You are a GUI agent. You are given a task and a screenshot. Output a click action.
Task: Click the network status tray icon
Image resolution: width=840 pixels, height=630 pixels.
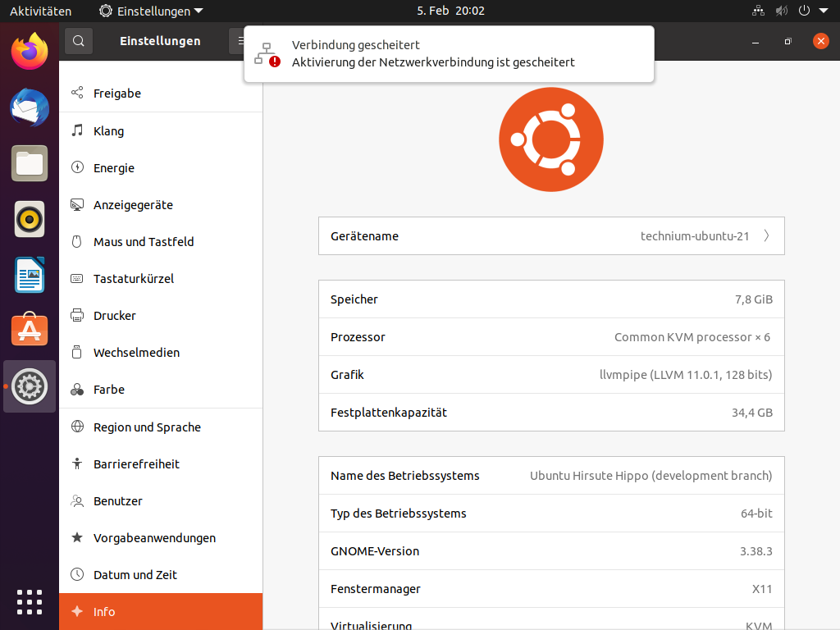click(x=758, y=11)
